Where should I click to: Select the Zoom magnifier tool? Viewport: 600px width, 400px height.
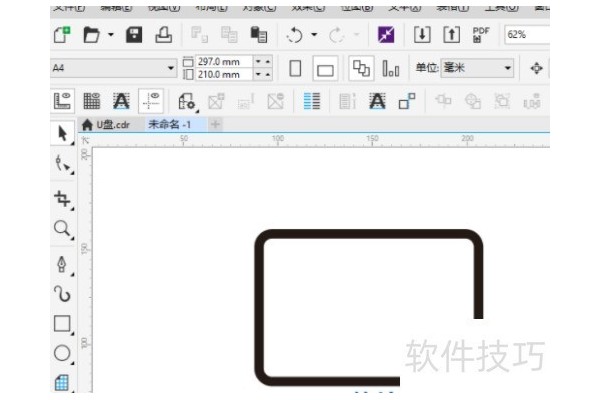coord(62,229)
